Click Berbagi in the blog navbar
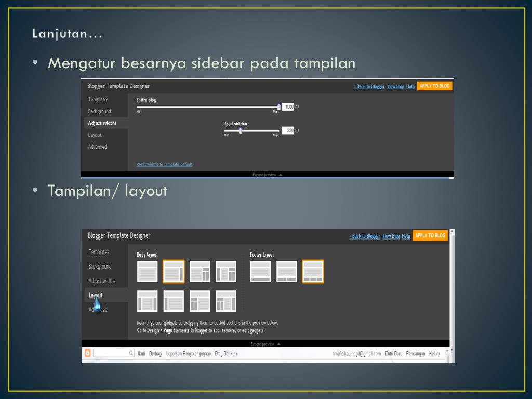Image resolution: width=532 pixels, height=399 pixels. pos(155,353)
